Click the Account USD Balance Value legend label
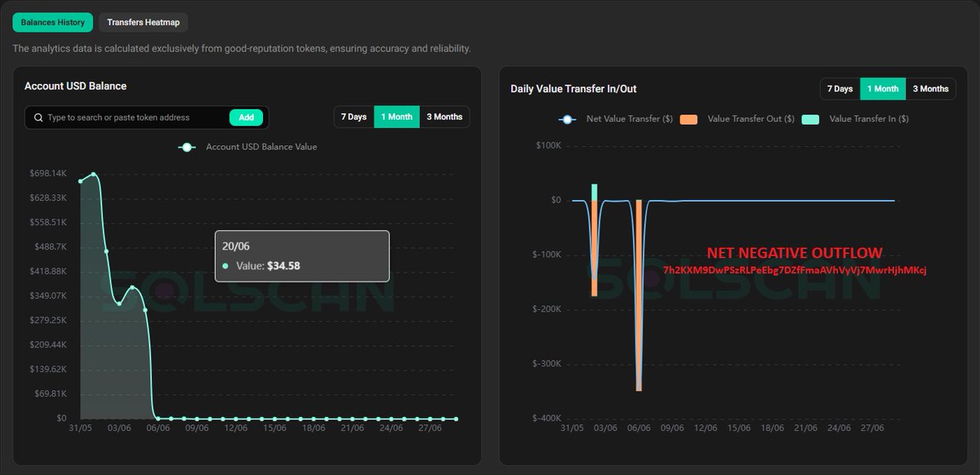Viewport: 980px width, 475px height. pos(261,147)
